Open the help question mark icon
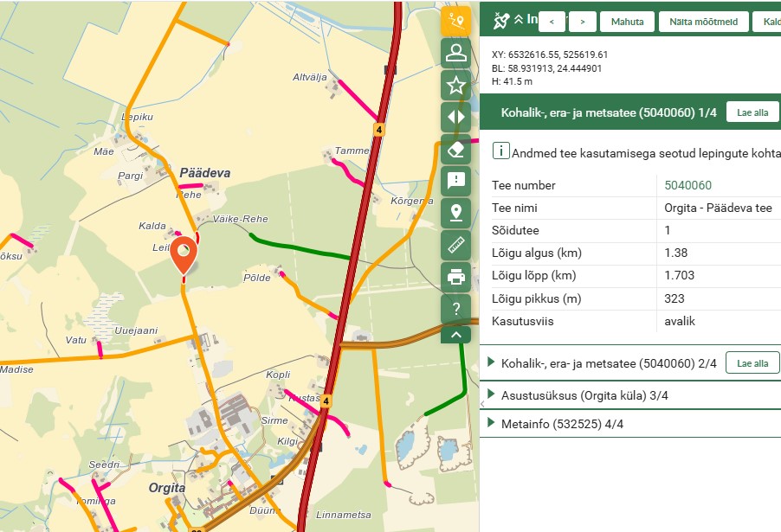 click(455, 309)
